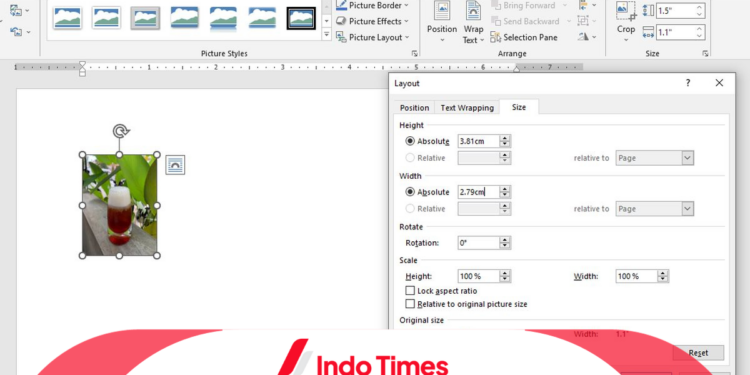Open the Picture Effects menu

click(x=372, y=21)
